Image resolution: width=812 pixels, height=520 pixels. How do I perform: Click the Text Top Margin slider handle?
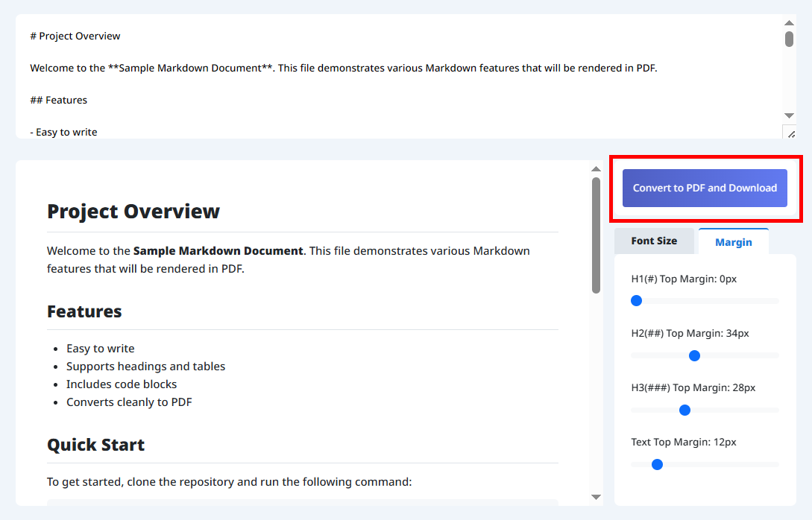pyautogui.click(x=657, y=465)
